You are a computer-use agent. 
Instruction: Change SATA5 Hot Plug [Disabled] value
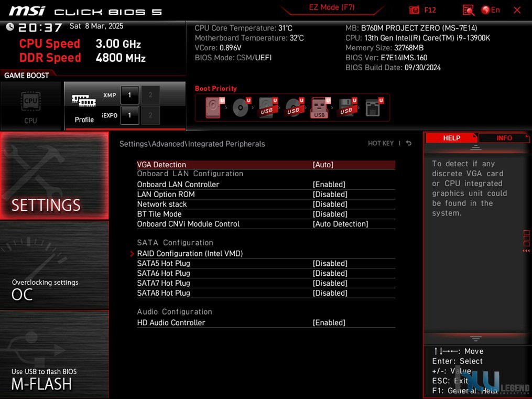coord(330,264)
